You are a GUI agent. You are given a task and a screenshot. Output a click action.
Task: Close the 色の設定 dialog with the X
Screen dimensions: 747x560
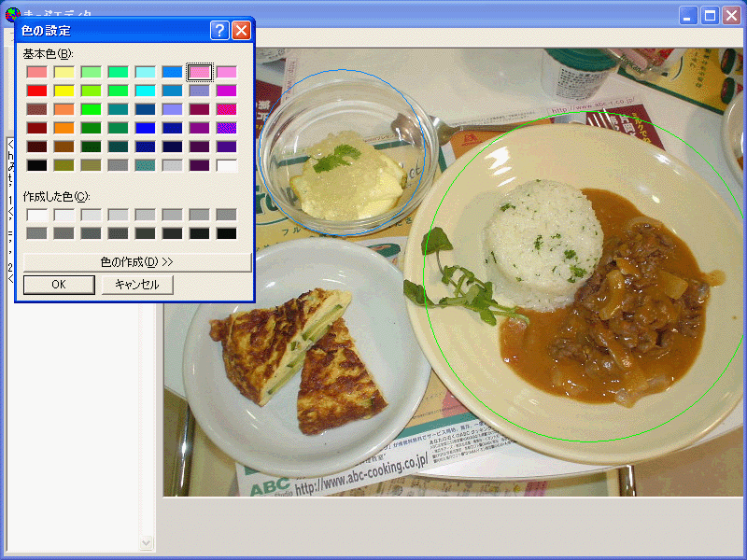coord(241,31)
